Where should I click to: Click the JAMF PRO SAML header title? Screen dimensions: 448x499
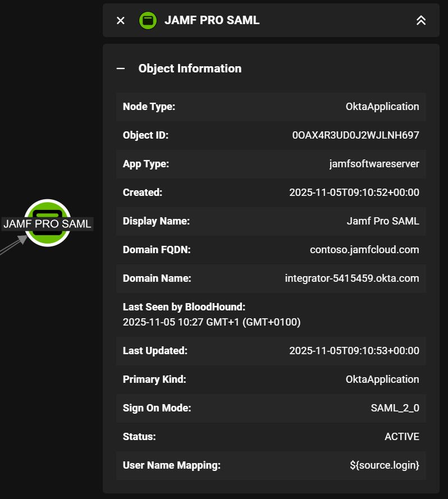[x=212, y=20]
